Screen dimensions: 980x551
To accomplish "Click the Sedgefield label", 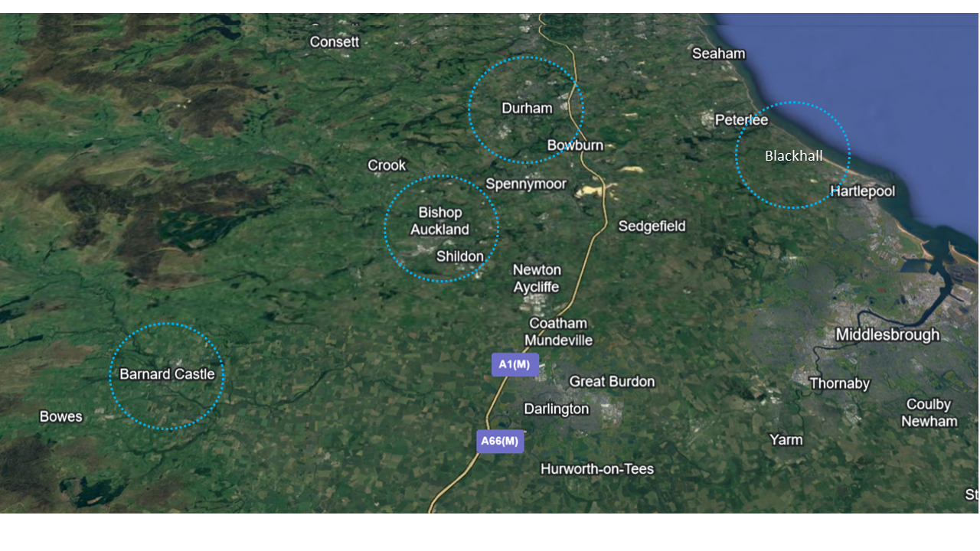I will [652, 227].
